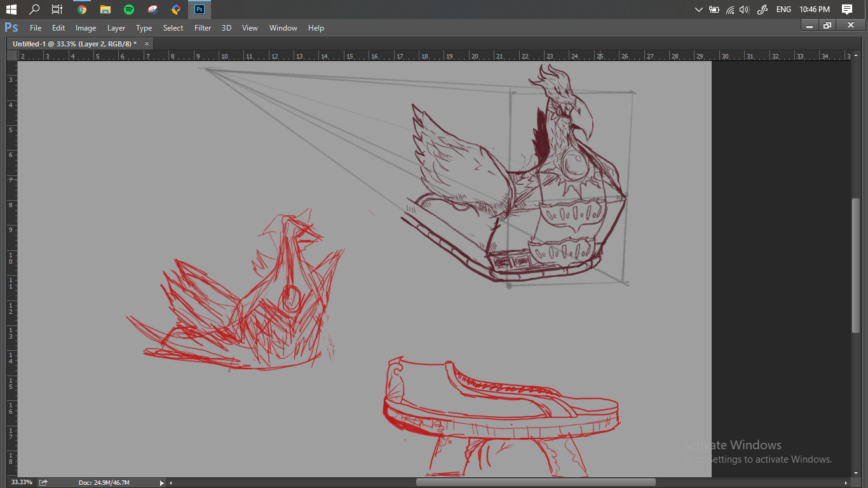Viewport: 868px width, 488px height.
Task: Open the Task View icon on taskbar
Action: click(x=57, y=10)
